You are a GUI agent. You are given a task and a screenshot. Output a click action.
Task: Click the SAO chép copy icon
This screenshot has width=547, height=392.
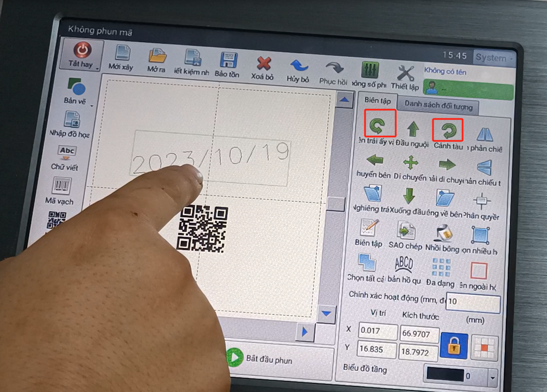click(x=406, y=232)
